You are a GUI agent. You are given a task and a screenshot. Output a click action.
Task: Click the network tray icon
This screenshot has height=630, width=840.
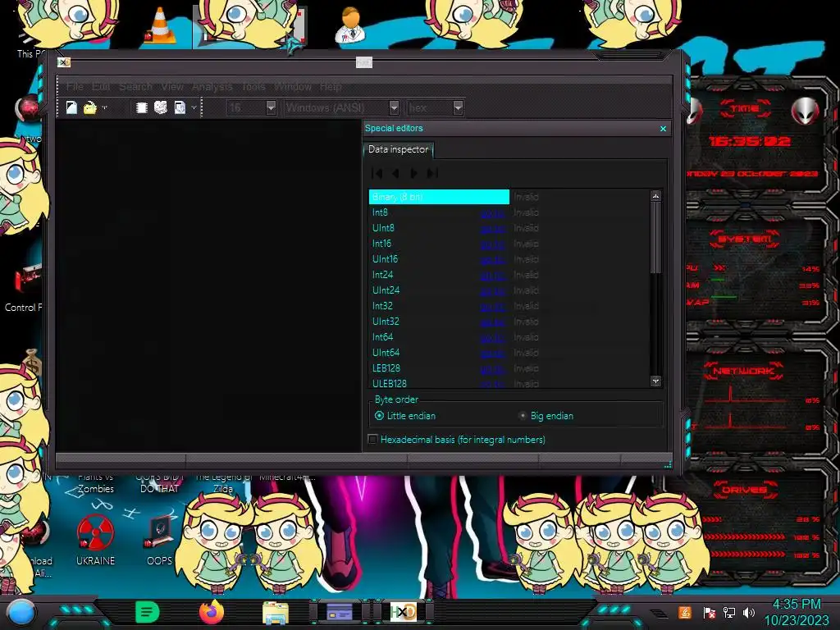click(x=729, y=612)
